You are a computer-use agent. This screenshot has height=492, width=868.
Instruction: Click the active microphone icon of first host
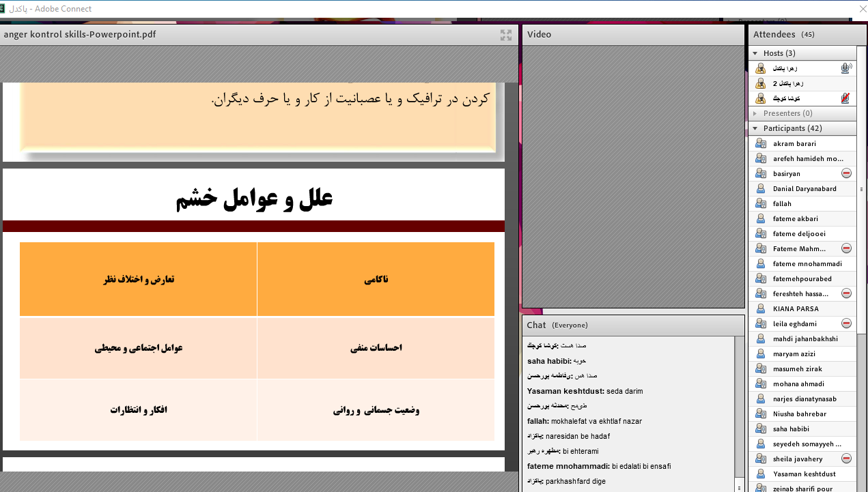(x=846, y=68)
